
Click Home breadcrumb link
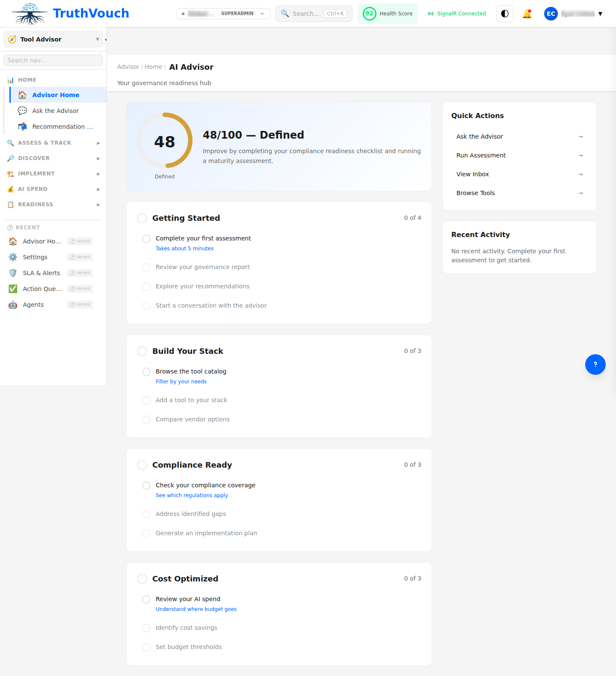[x=153, y=67]
